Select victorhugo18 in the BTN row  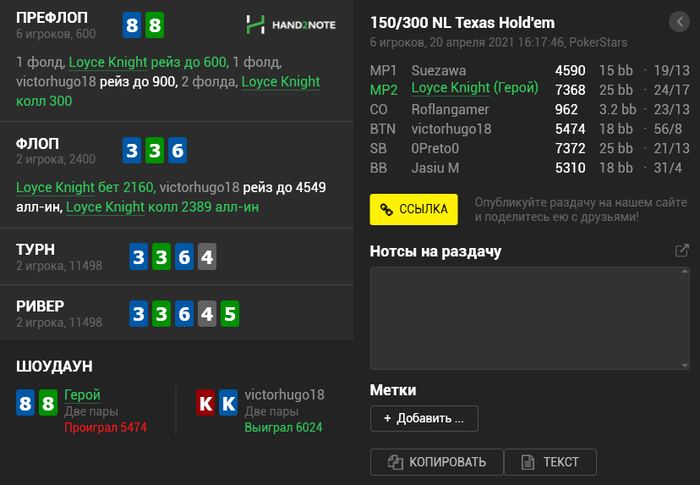click(451, 129)
